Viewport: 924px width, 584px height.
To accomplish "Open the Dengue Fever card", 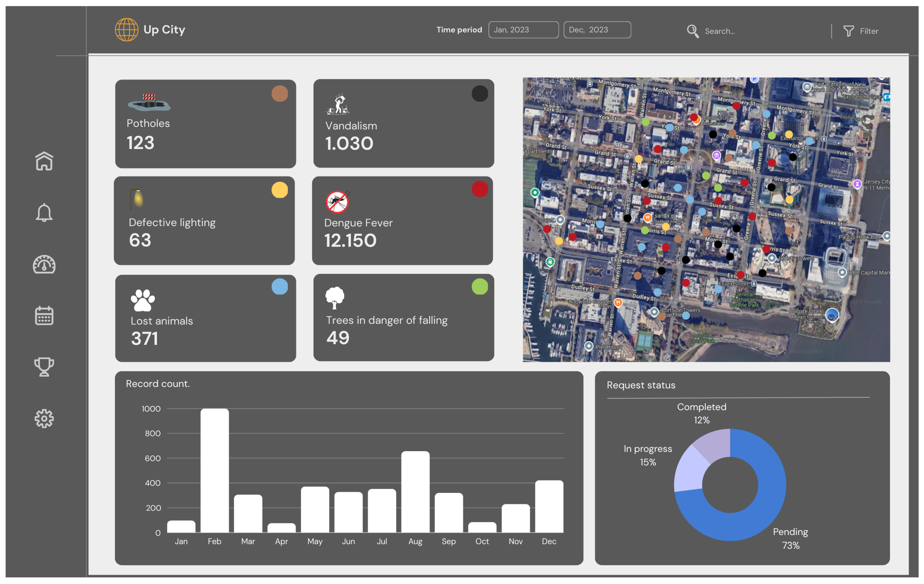I will click(402, 221).
